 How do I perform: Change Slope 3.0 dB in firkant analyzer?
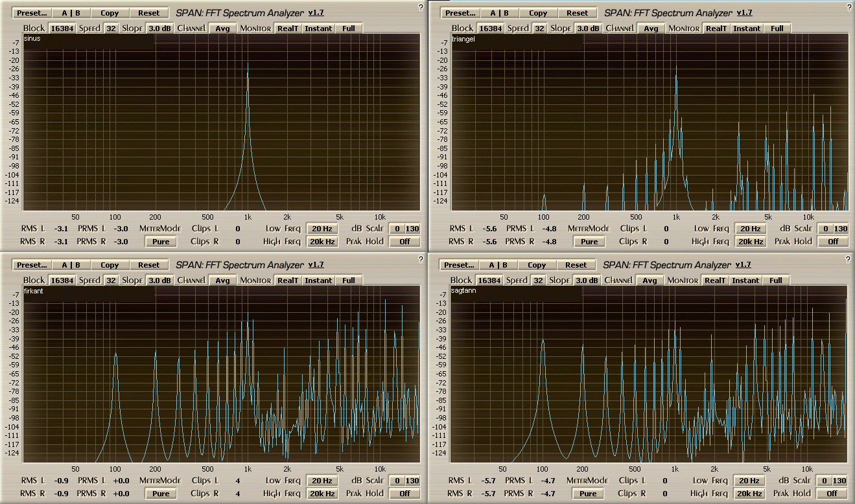159,281
